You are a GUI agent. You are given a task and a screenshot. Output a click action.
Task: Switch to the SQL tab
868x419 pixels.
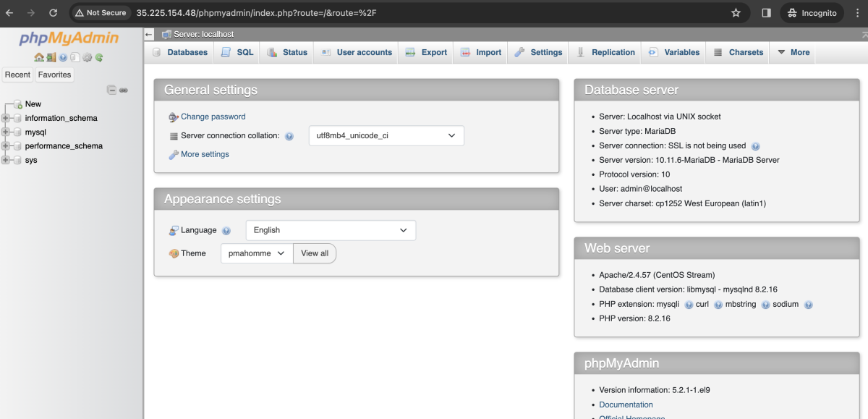238,52
